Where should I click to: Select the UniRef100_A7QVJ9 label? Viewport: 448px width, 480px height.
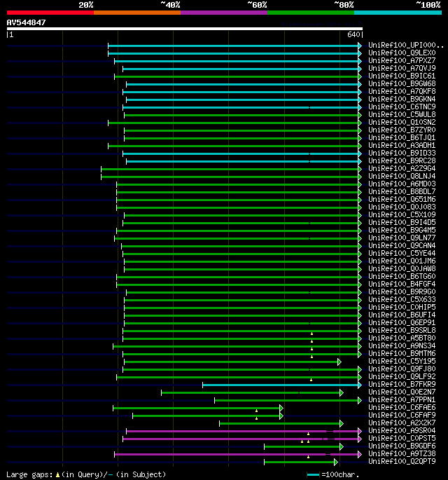402,68
